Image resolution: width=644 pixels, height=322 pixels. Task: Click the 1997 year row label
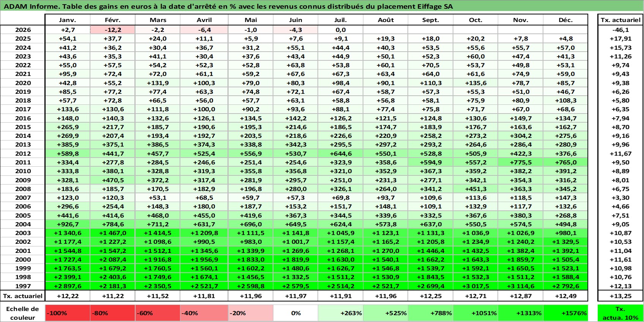[x=23, y=286]
